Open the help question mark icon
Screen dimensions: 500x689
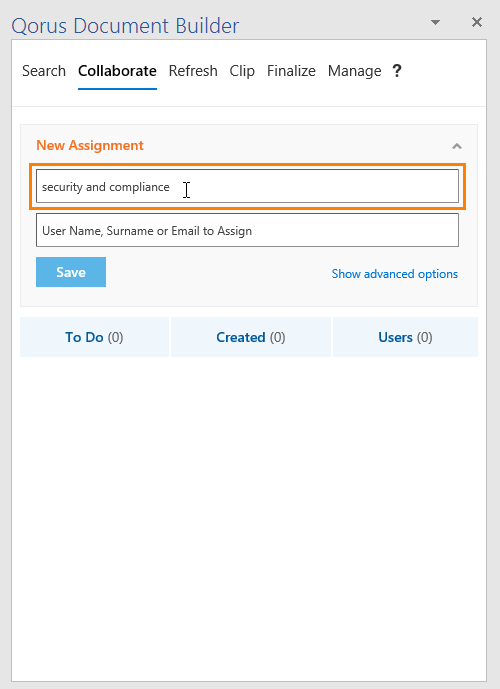tap(397, 71)
